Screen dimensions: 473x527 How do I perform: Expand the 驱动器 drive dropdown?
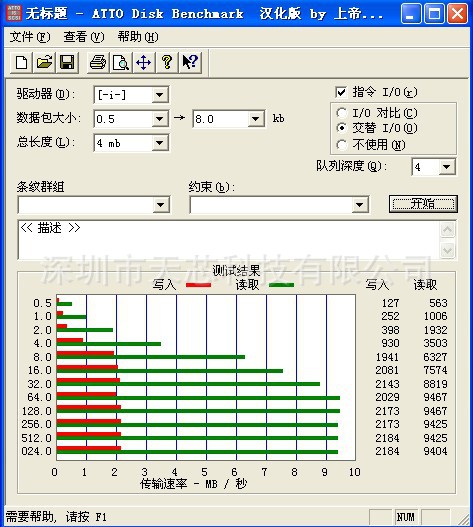pyautogui.click(x=160, y=95)
